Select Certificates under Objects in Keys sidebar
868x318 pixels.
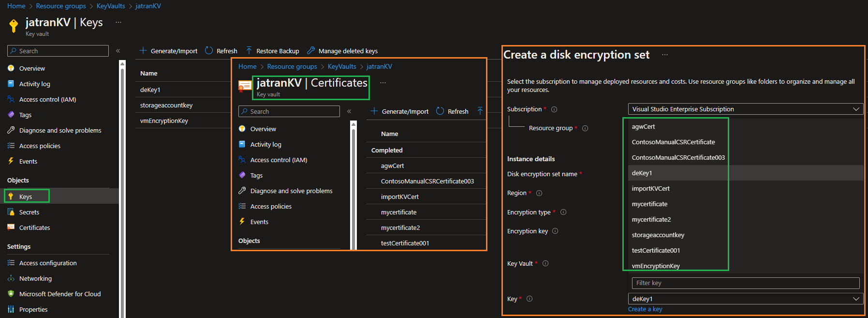coord(34,227)
